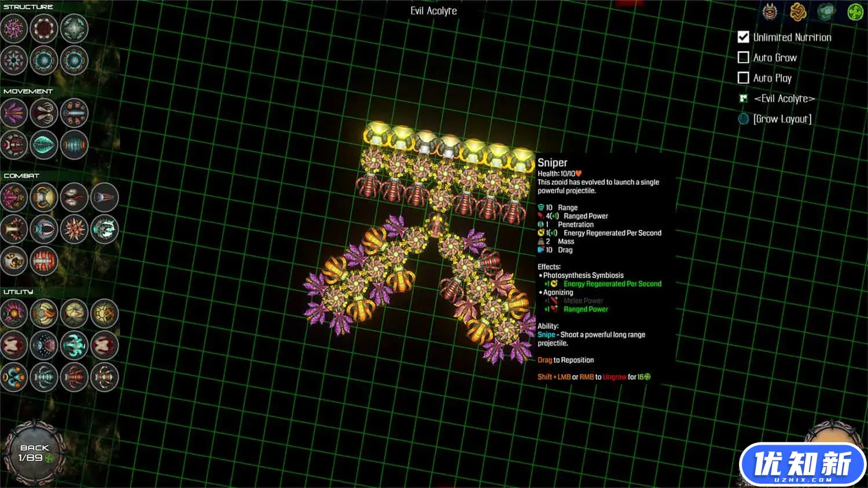The image size is (868, 488).
Task: Select the red-eyed creature icon at top right
Action: 770,12
